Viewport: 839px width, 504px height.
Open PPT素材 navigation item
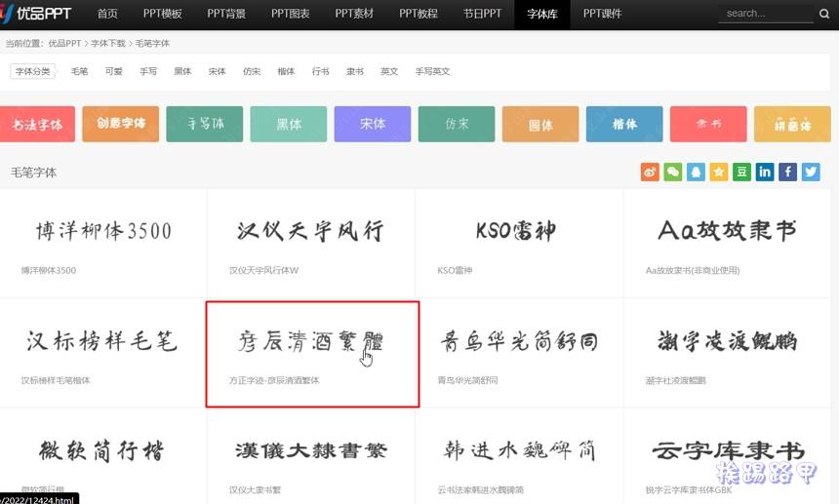[x=354, y=14]
